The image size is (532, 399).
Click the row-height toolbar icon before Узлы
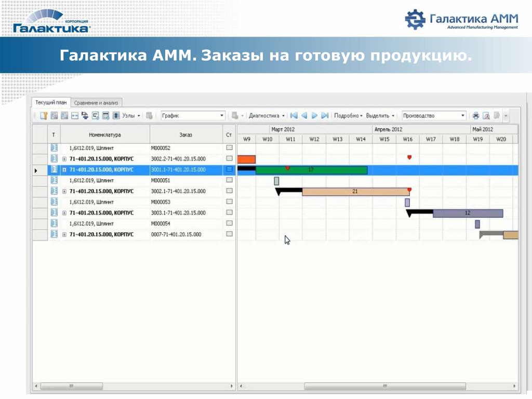click(x=116, y=116)
